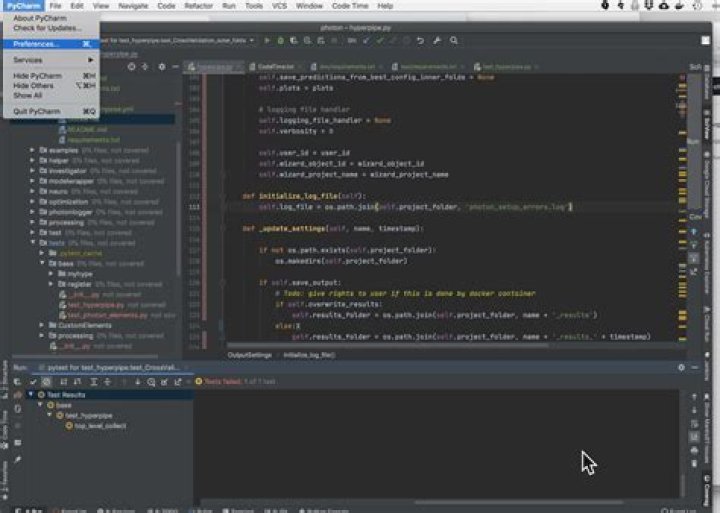Image resolution: width=720 pixels, height=513 pixels.
Task: Expand the CustomElements folder
Action: [x=42, y=325]
